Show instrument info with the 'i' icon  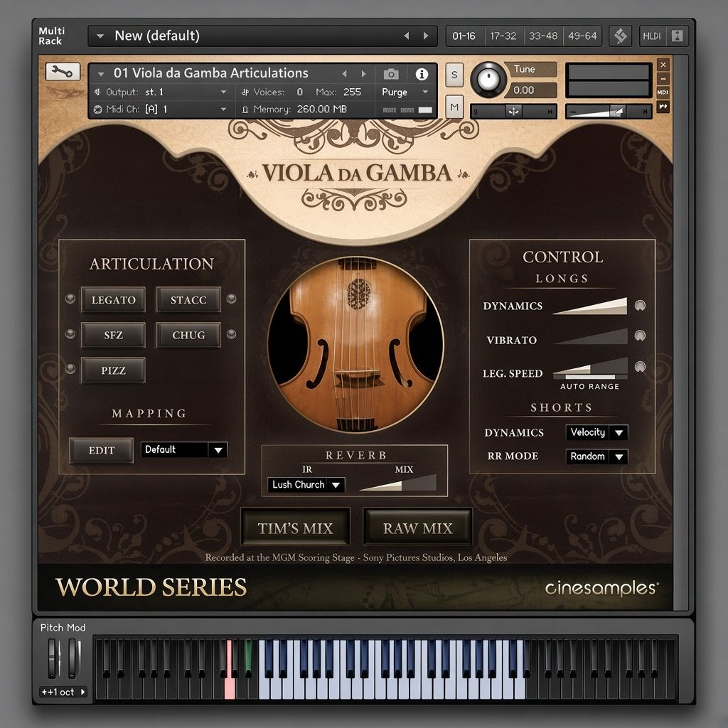422,74
